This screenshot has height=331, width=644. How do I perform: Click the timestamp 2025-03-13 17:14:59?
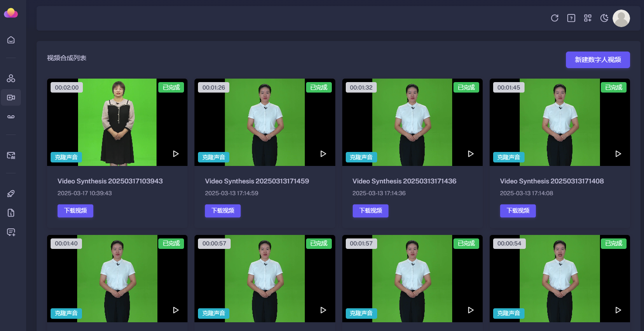coord(232,193)
